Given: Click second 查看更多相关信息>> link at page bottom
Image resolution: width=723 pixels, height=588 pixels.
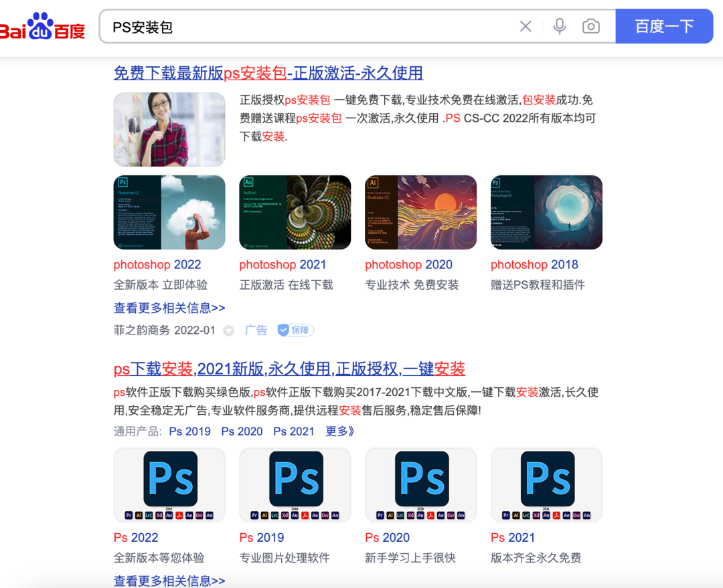Looking at the screenshot, I should click(169, 581).
